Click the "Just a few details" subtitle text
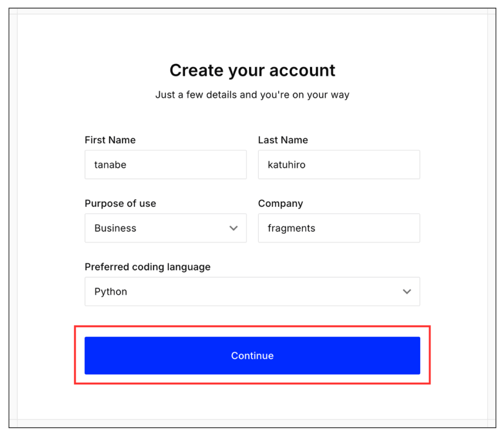 252,94
